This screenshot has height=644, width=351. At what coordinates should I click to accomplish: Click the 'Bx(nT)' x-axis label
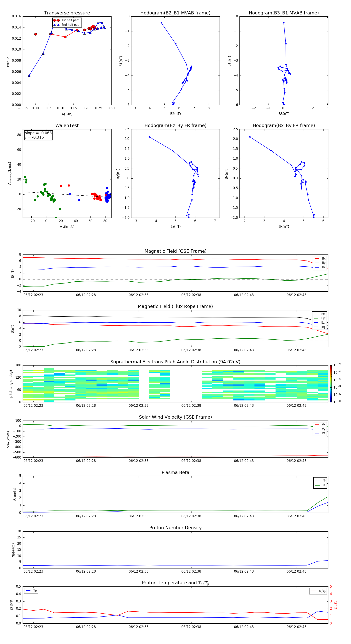click(x=284, y=227)
